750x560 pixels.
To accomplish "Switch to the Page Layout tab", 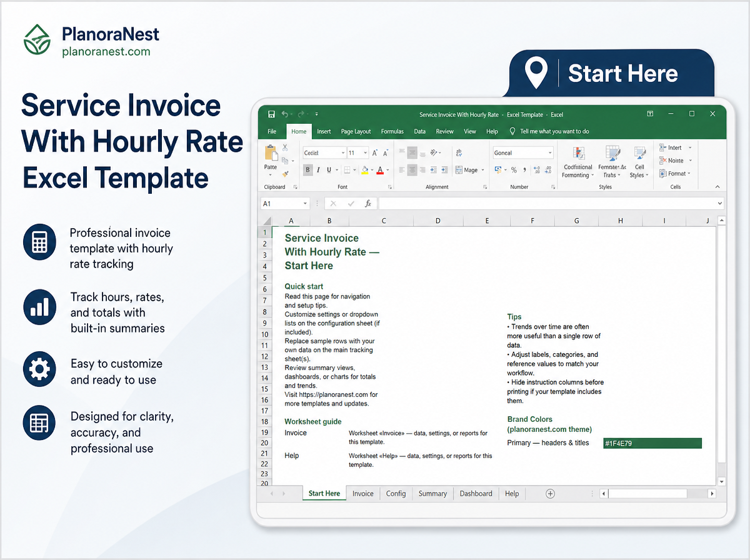I will [356, 132].
